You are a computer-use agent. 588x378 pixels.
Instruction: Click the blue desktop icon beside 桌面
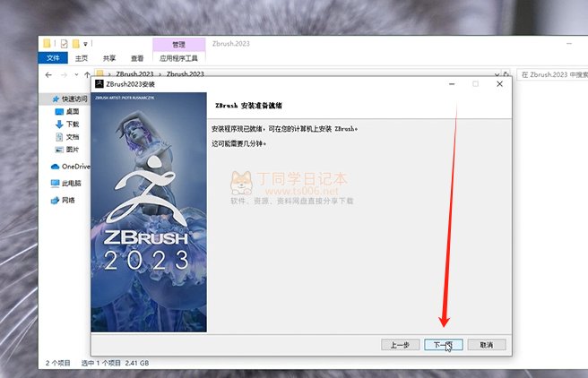[x=59, y=112]
